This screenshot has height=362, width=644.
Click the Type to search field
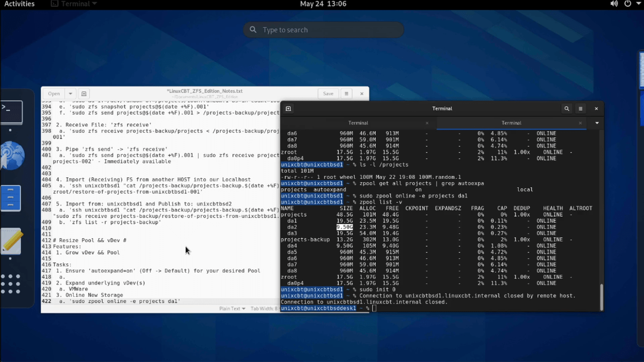[x=324, y=30]
